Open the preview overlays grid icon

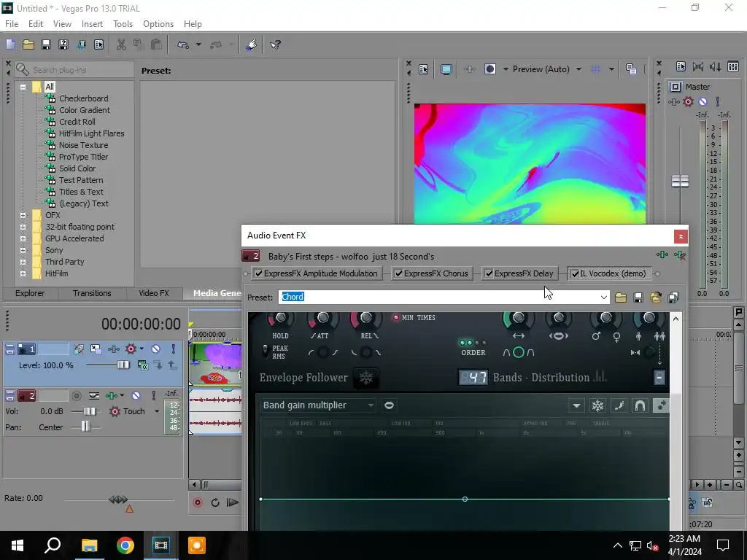[x=595, y=69]
